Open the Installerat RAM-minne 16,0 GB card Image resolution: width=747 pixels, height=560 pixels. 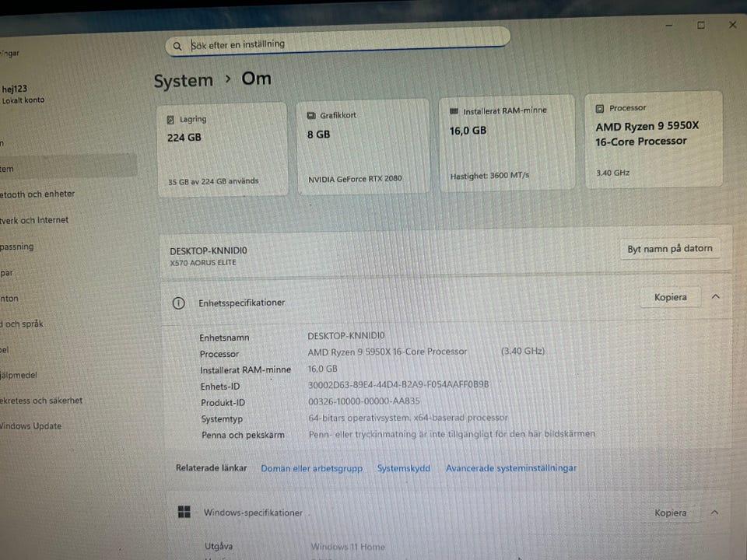(x=507, y=143)
